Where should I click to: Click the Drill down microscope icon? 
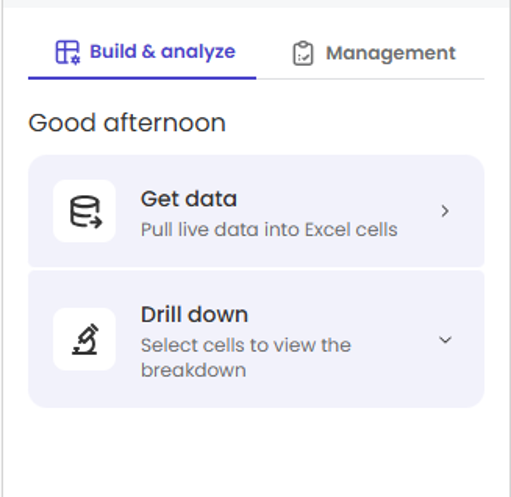pyautogui.click(x=85, y=339)
